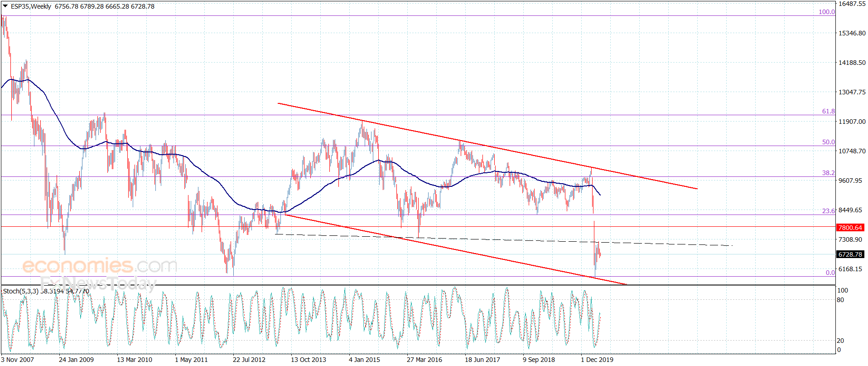Click the 16487.55 price axis value

(852, 4)
